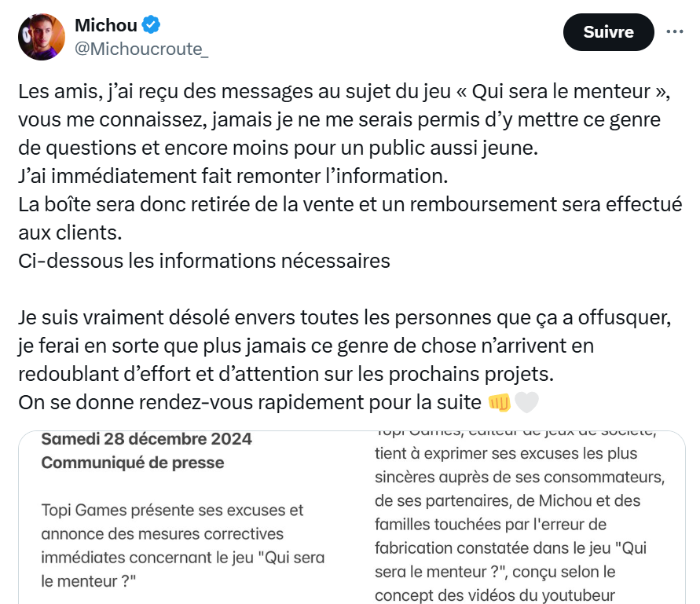Viewport: 700px width, 604px height.
Task: Click the line "Ci-dessous les informations nécessaires"
Action: click(204, 260)
